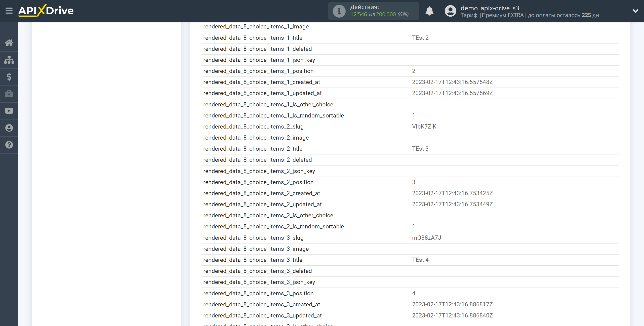Select the value TEst 4
Screen dimensions: 644x326
420,260
